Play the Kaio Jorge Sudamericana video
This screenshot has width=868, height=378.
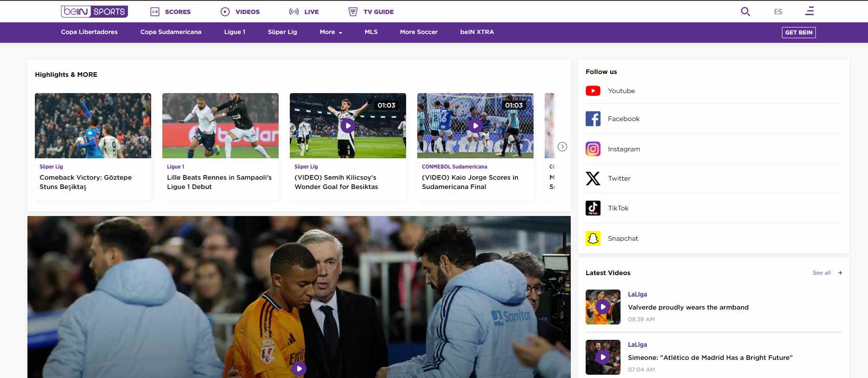point(475,126)
